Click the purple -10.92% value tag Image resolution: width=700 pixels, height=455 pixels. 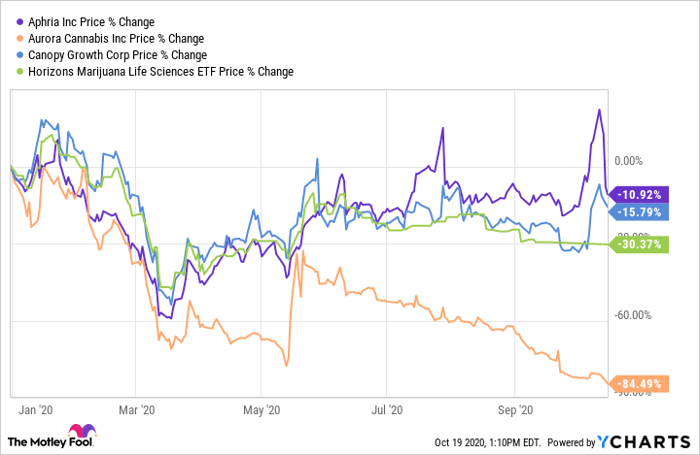pos(637,194)
